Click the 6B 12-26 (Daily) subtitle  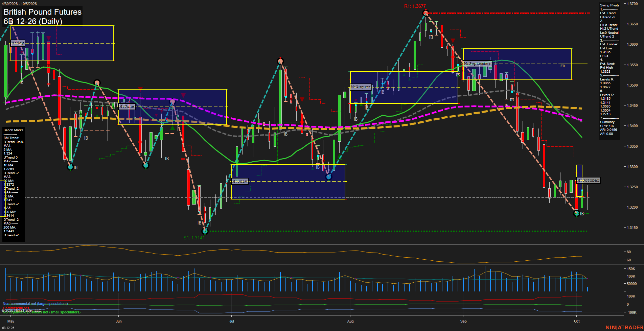coord(33,21)
